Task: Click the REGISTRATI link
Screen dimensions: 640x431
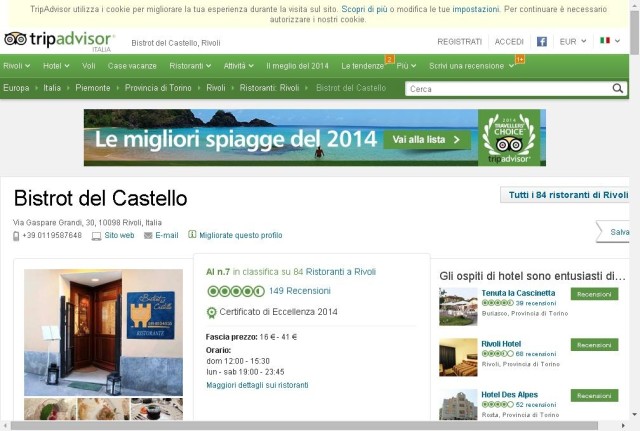Action: click(x=460, y=42)
